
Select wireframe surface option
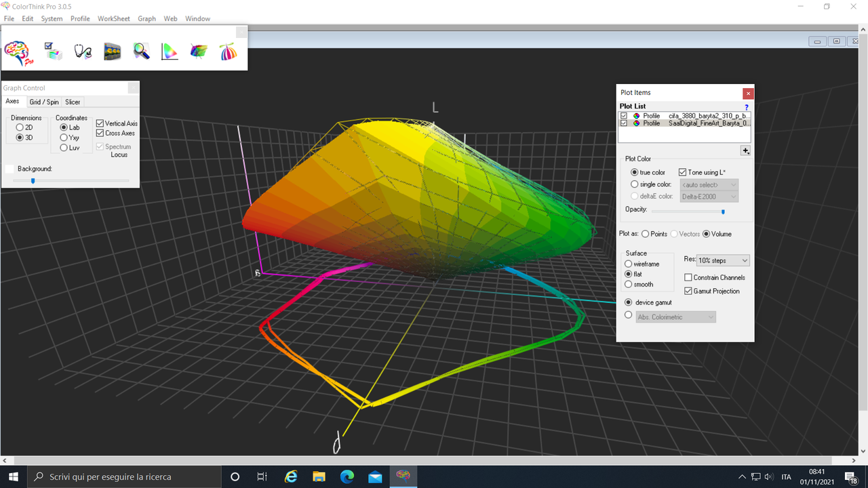(x=629, y=264)
